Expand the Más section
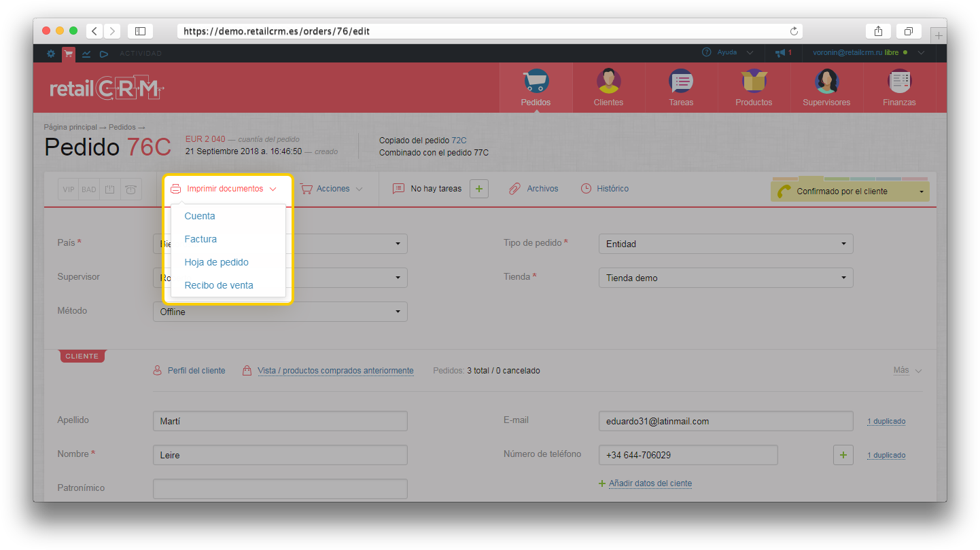The image size is (980, 550). pos(907,371)
